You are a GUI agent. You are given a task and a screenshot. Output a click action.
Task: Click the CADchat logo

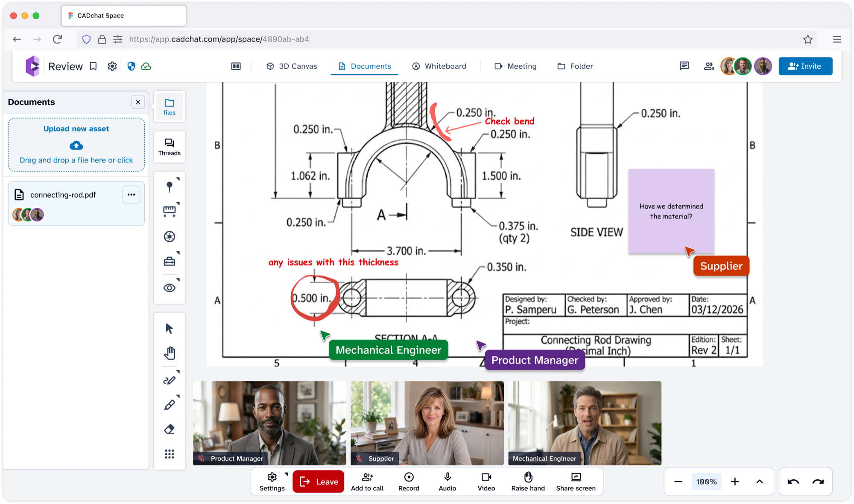tap(33, 66)
